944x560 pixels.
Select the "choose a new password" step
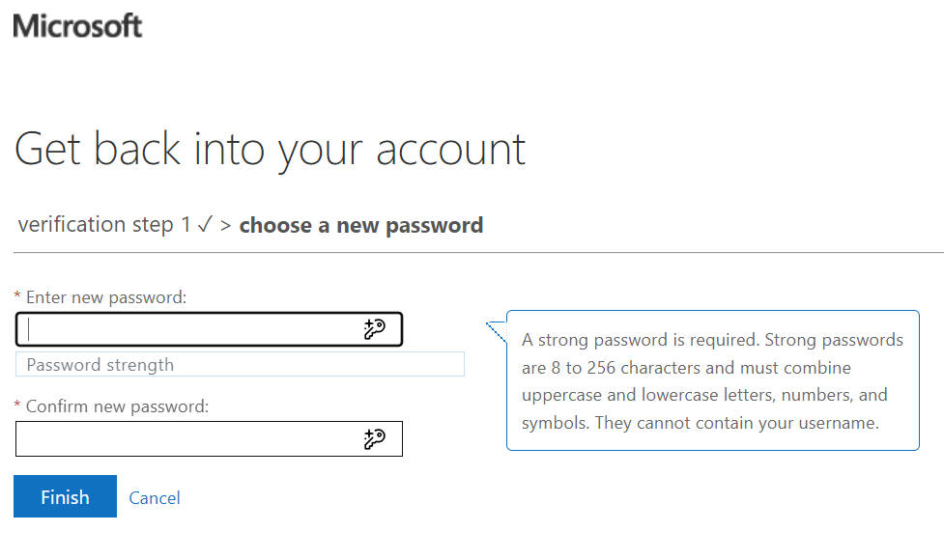point(361,226)
